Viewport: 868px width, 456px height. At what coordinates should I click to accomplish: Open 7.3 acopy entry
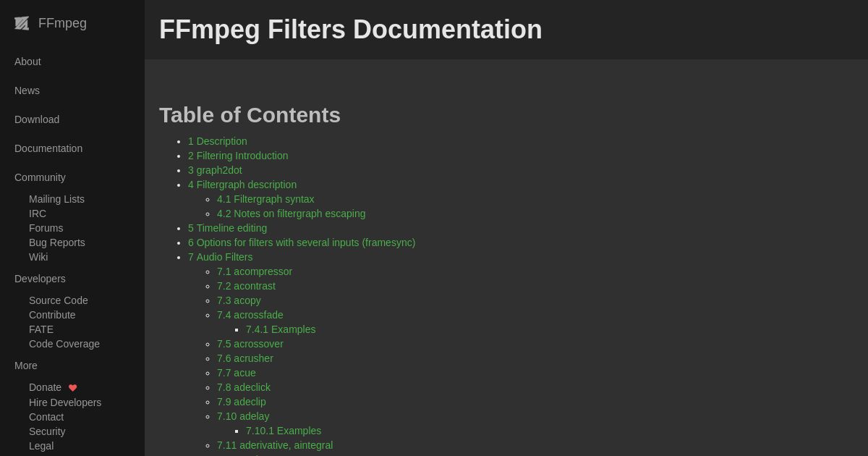pyautogui.click(x=239, y=300)
